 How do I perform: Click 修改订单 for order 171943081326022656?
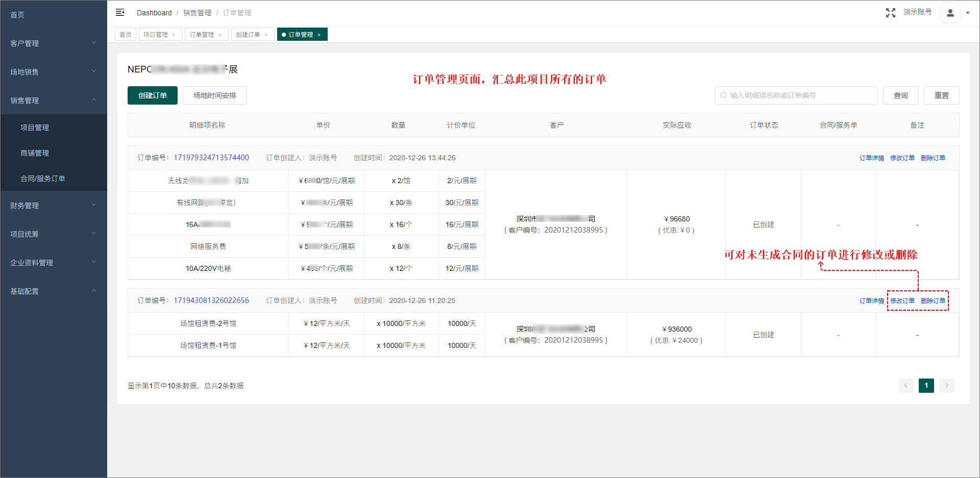[902, 301]
